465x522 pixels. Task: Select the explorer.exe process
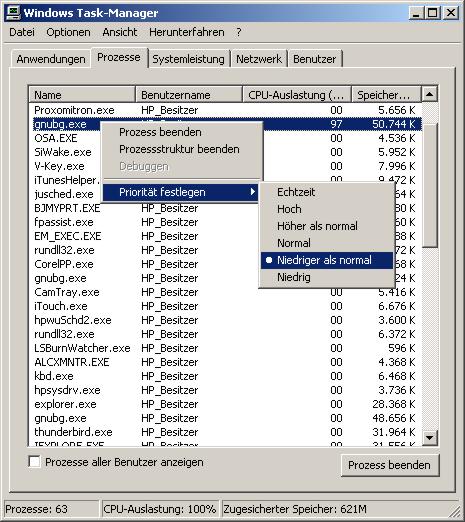(65, 404)
